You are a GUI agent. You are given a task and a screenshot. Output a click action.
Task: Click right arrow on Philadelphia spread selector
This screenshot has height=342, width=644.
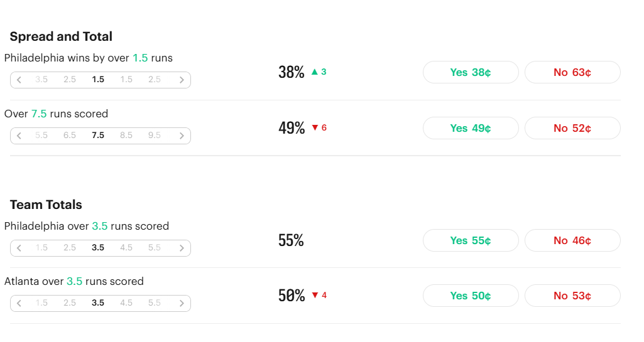click(182, 80)
